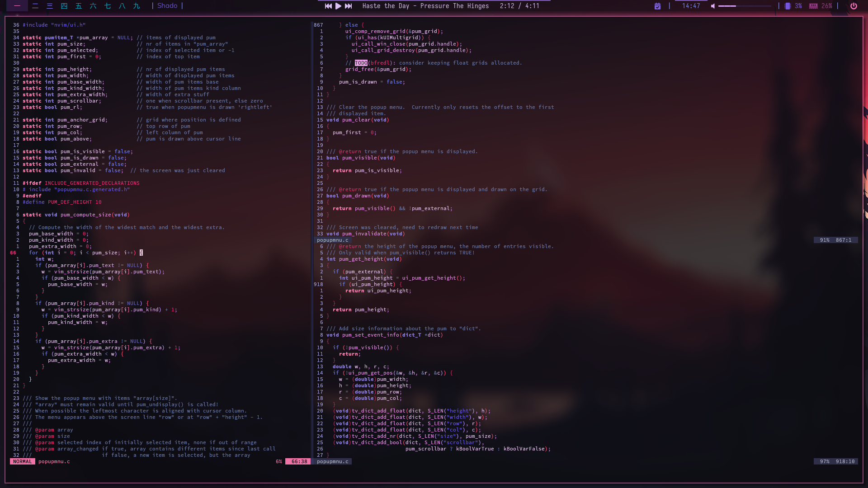Open the power menu icon
The height and width of the screenshot is (488, 868).
point(854,6)
